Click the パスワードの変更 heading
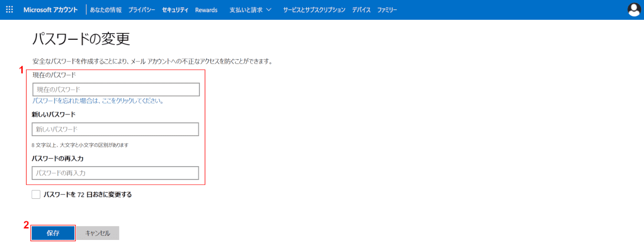This screenshot has width=644, height=247. (81, 39)
